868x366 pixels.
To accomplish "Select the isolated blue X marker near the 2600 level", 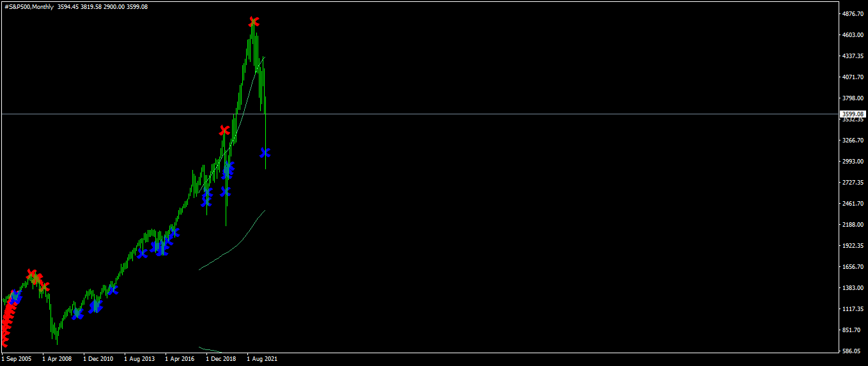I will coord(225,192).
